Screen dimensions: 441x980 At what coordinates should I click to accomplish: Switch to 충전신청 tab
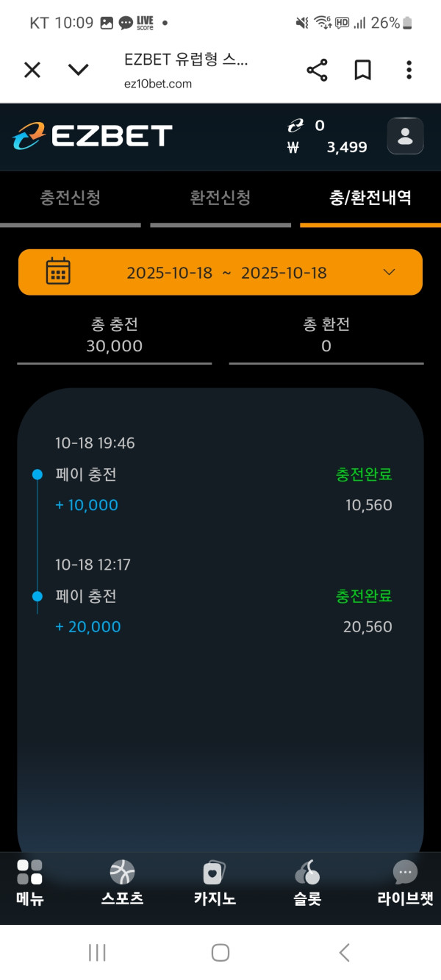tap(71, 198)
